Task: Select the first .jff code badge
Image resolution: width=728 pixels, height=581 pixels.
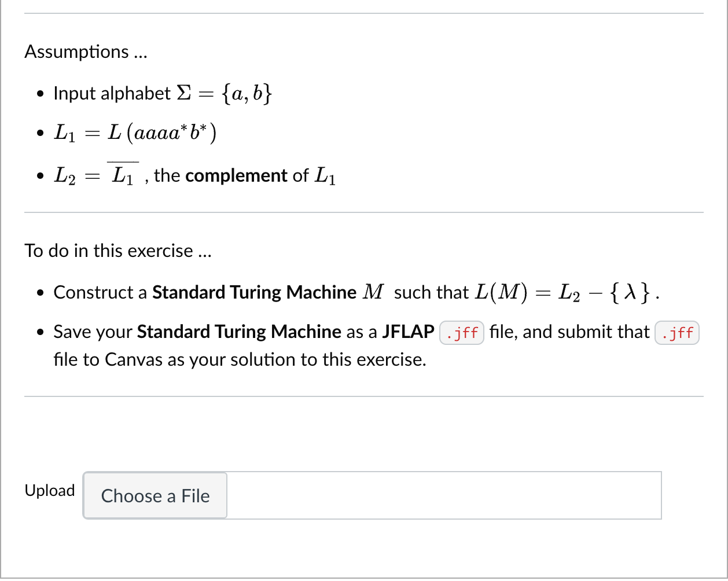Action: tap(461, 333)
